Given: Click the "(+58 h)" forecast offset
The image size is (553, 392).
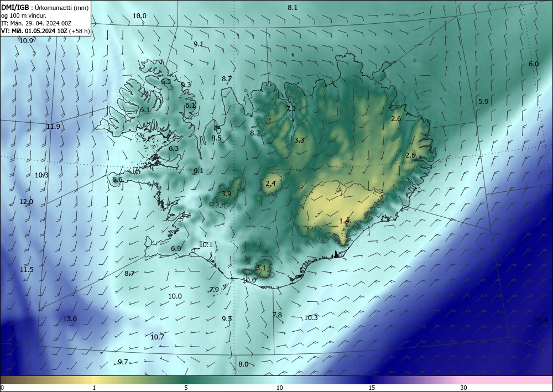Looking at the screenshot, I should tap(79, 31).
